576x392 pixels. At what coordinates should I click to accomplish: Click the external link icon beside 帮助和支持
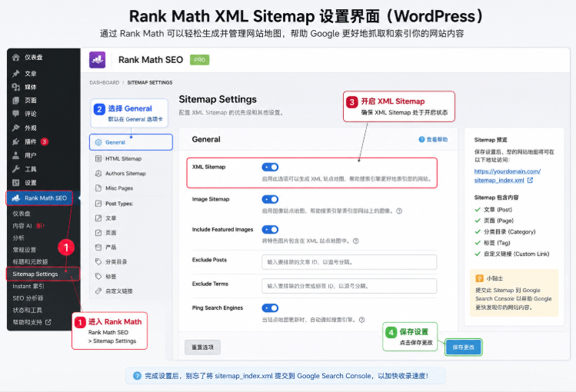coord(48,322)
